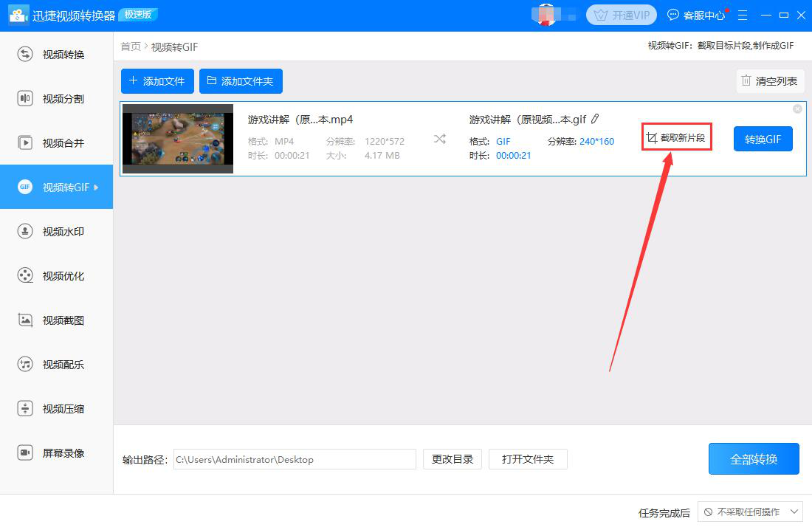Minimize the application window

coord(766,15)
